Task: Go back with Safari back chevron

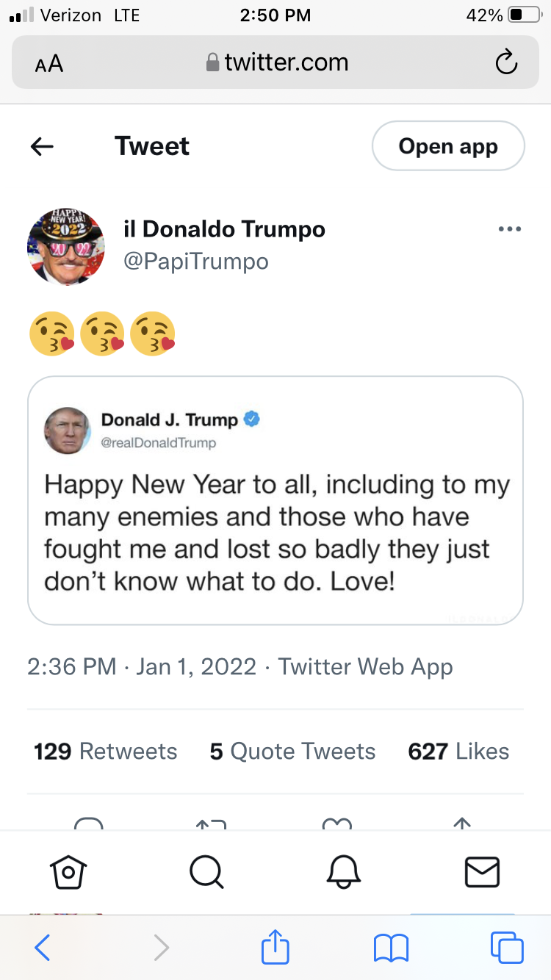Action: [x=43, y=948]
